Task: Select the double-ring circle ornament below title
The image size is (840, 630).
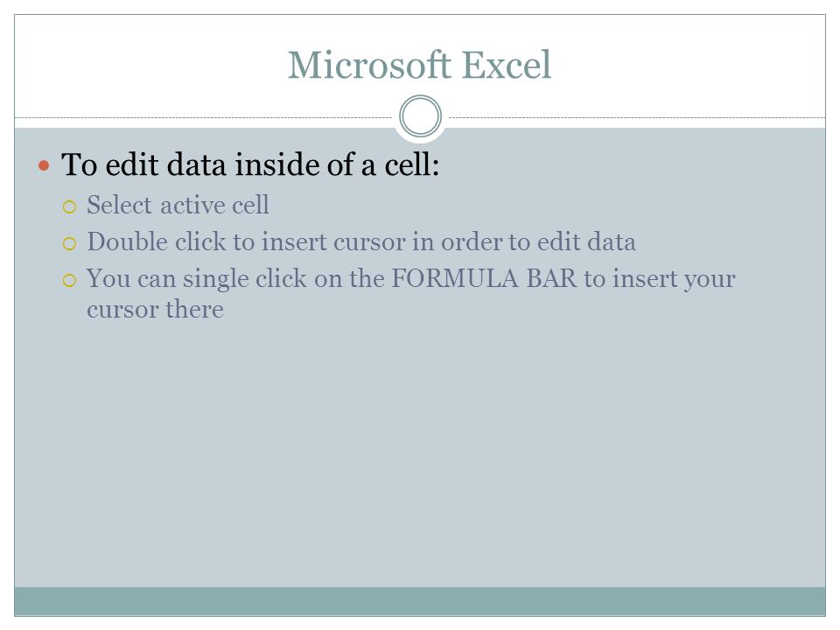Action: tap(421, 116)
